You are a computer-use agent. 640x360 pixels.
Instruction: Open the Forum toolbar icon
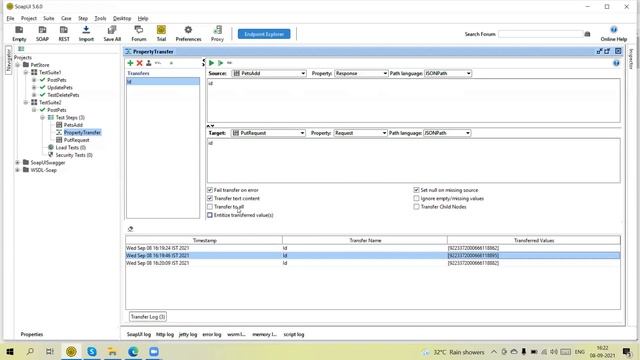pos(139,33)
